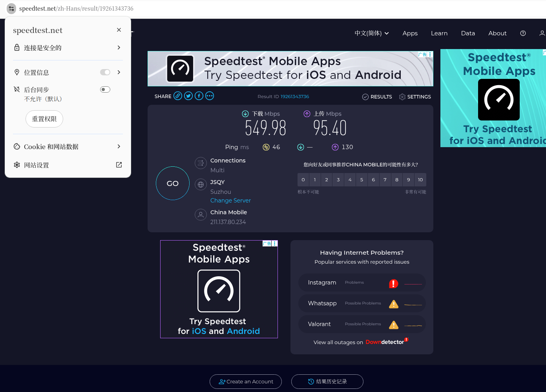Click the background sync icon
This screenshot has height=392, width=546.
17,89
